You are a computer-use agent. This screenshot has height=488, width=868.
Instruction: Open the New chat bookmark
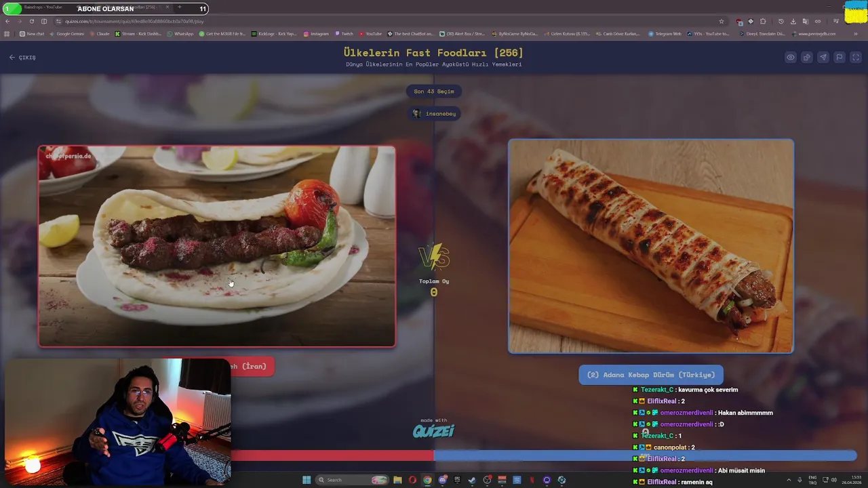click(32, 34)
